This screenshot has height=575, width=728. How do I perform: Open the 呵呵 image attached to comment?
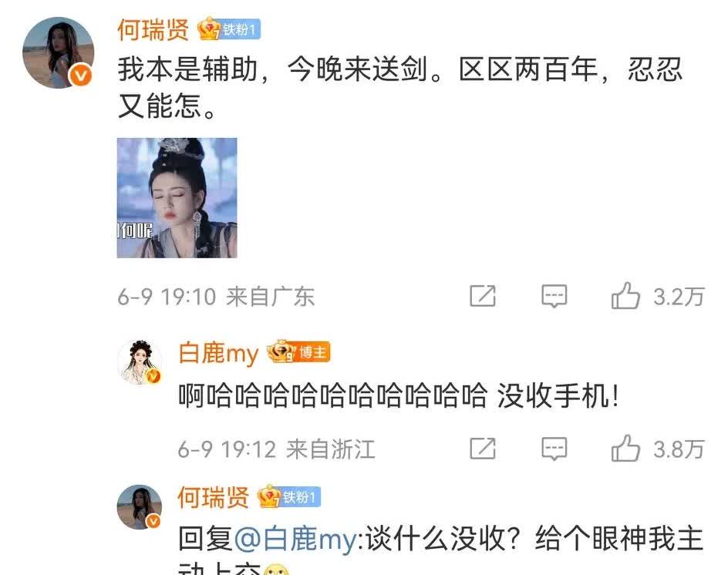[177, 197]
